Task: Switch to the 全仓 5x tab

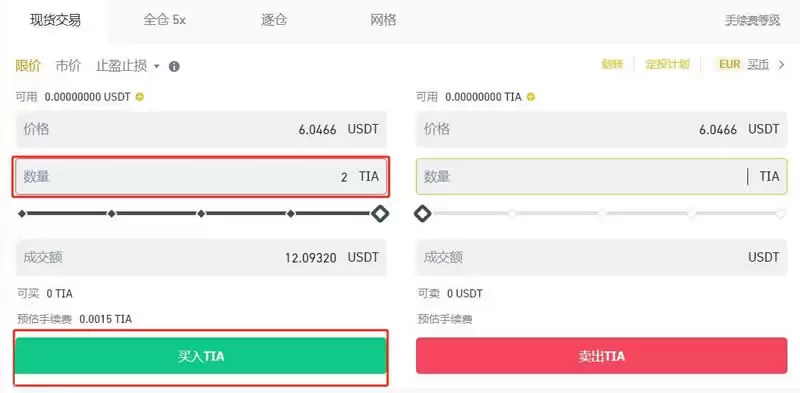Action: tap(164, 20)
